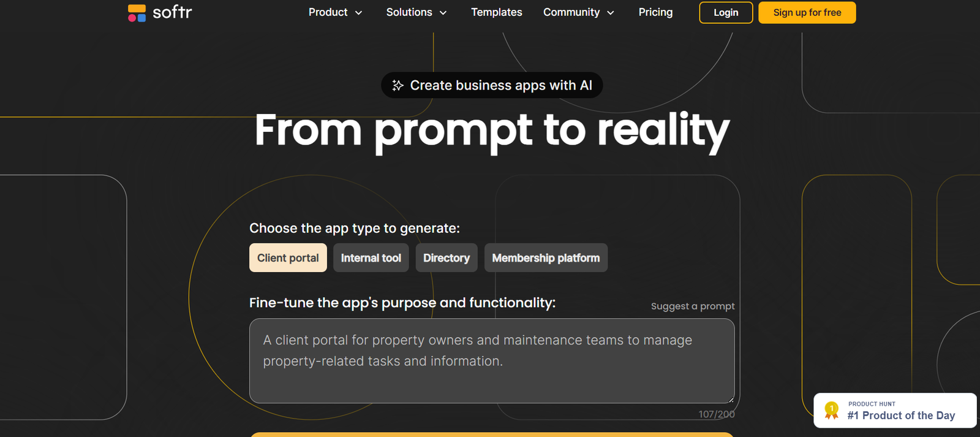Click the AI sparkle icon in the badge
This screenshot has height=437, width=980.
[398, 86]
